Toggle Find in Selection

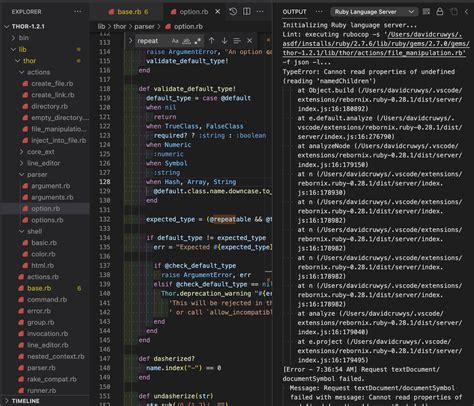coord(237,41)
